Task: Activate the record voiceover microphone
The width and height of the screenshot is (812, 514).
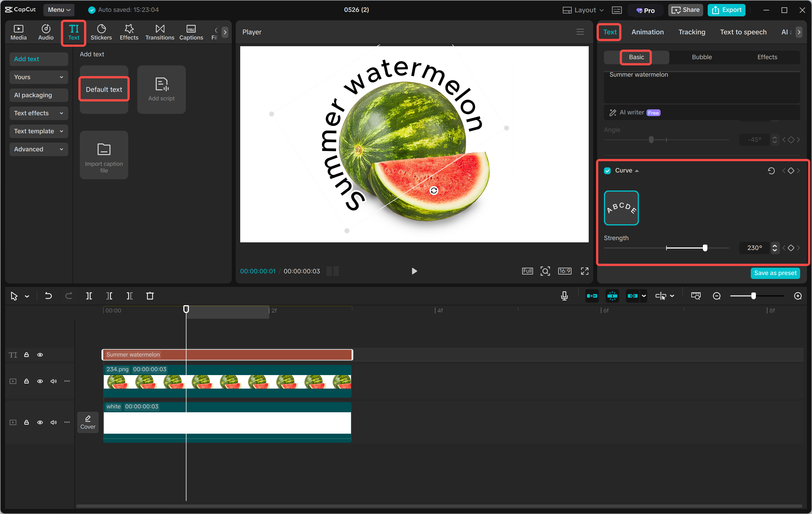Action: 564,296
